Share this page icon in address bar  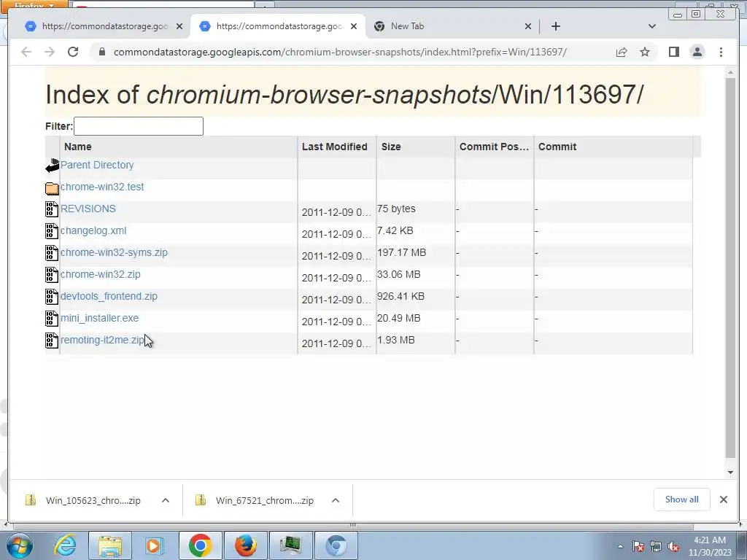(622, 52)
